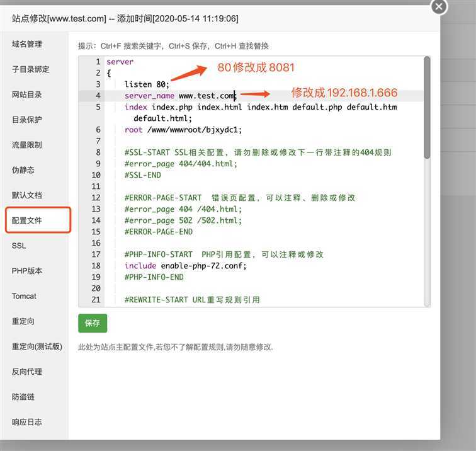The height and width of the screenshot is (451, 476).
Task: Click the '#PHP-INFO-END' comment line
Action: (154, 277)
